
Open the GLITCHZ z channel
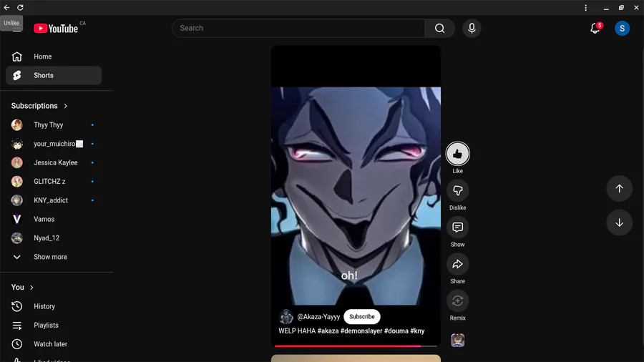pos(54,182)
